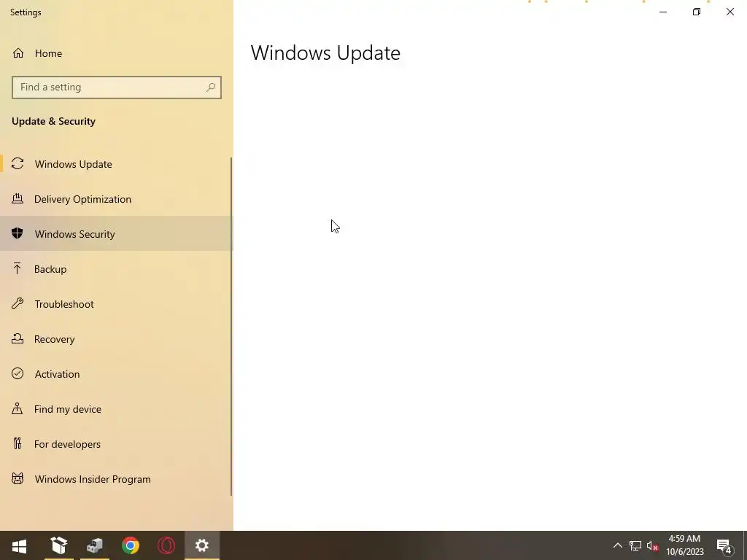This screenshot has width=747, height=560.
Task: Click the network status tray icon
Action: [x=635, y=545]
